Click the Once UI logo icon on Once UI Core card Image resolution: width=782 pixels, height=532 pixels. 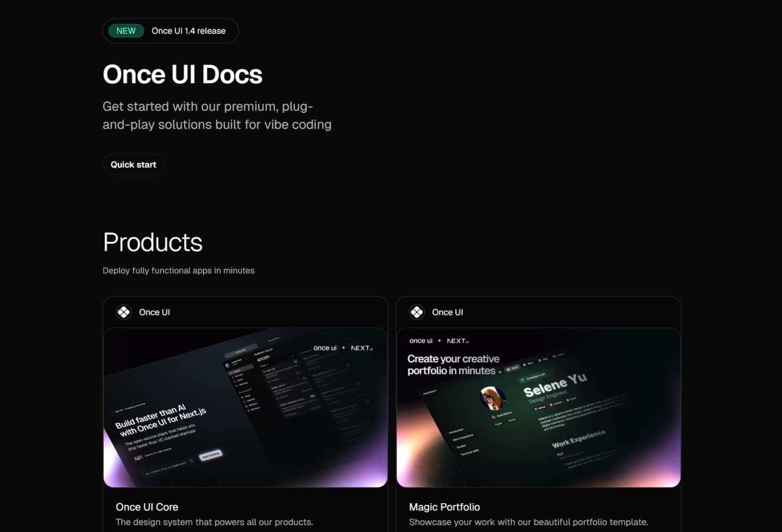tap(124, 312)
